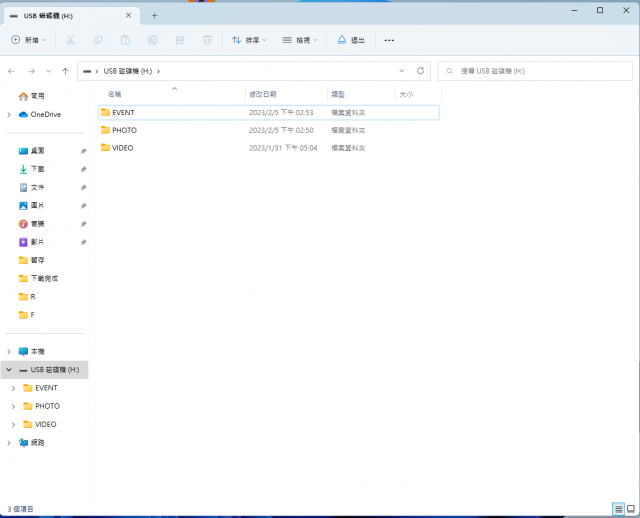
Task: Unpin Desktop using its pin icon
Action: 83,151
